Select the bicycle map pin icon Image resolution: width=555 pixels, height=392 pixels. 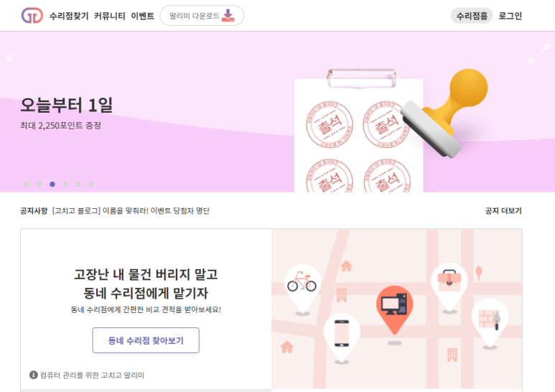(x=302, y=289)
